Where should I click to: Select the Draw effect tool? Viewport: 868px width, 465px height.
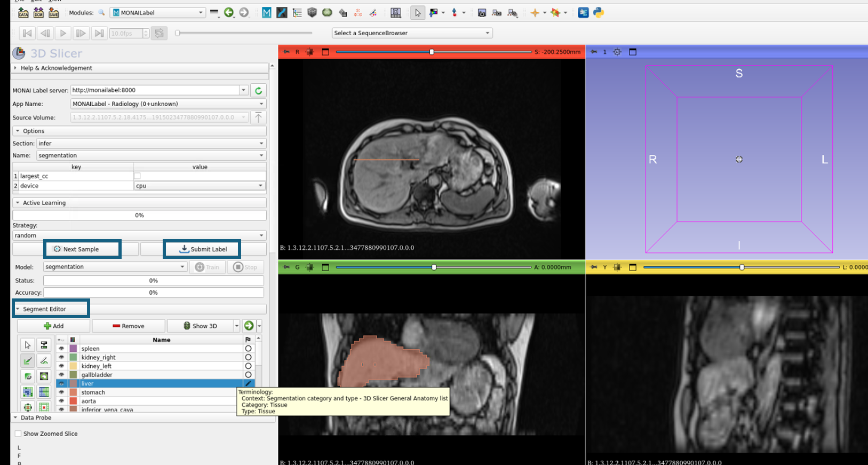point(44,361)
